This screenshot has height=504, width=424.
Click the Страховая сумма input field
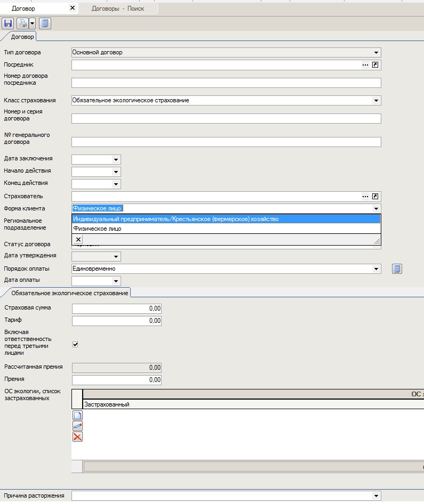116,308
